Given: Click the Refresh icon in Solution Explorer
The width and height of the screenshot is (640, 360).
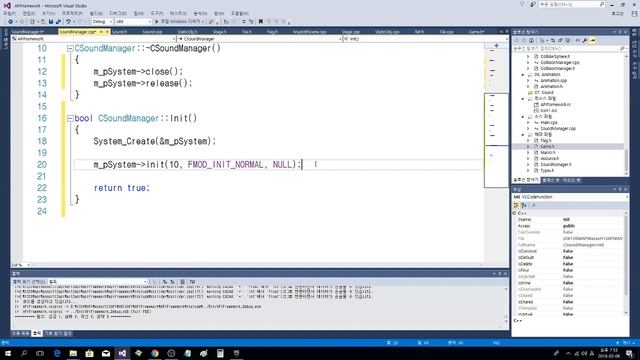Looking at the screenshot, I should pos(553,40).
